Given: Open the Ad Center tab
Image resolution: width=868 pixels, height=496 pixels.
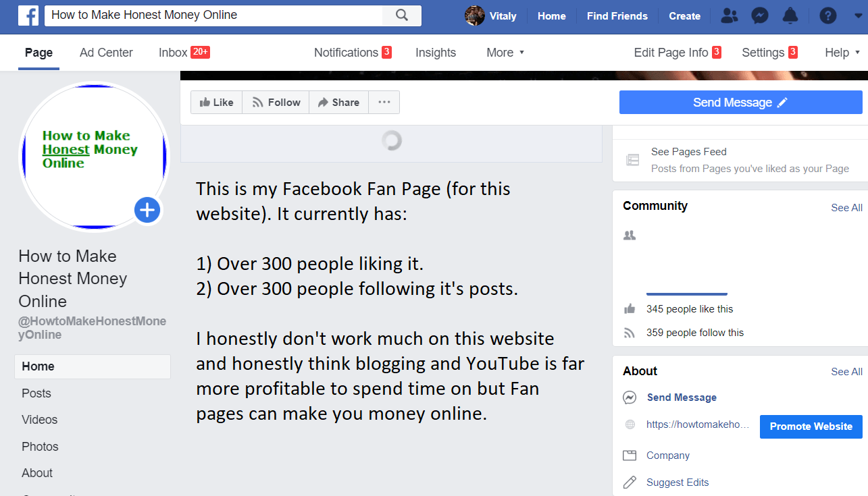Looking at the screenshot, I should [106, 53].
